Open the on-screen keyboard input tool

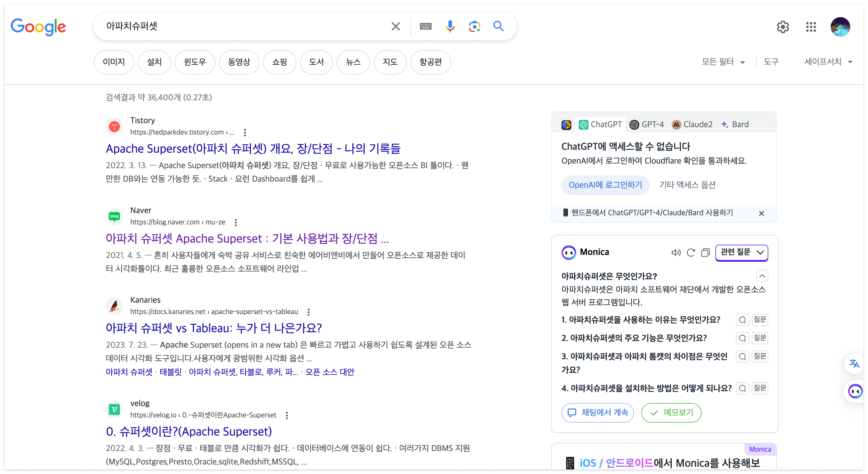[x=425, y=26]
